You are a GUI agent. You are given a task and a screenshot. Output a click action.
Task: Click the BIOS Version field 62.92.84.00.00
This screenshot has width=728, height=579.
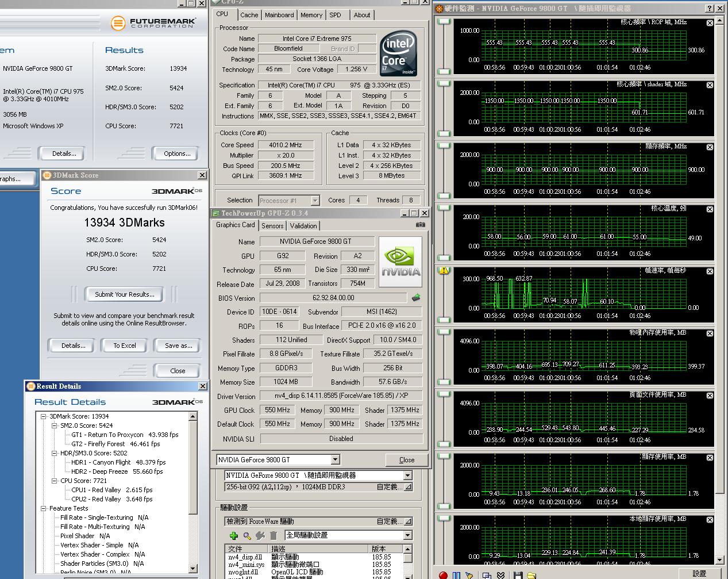[333, 298]
